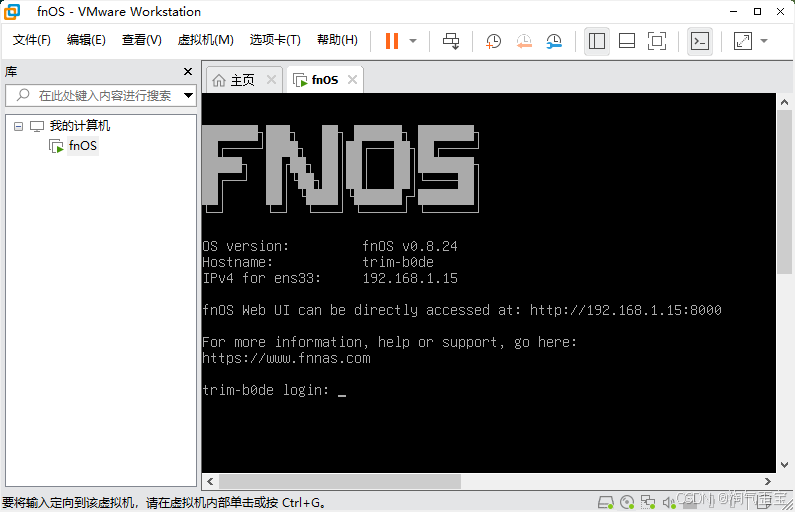Click the trim-b0de hostname value
This screenshot has height=512, width=795.
(x=398, y=262)
